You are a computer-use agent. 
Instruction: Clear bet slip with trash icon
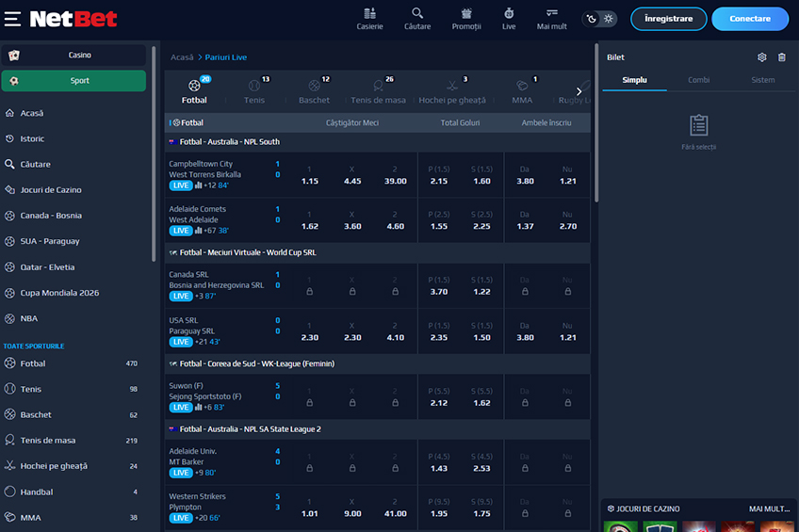[x=782, y=57]
